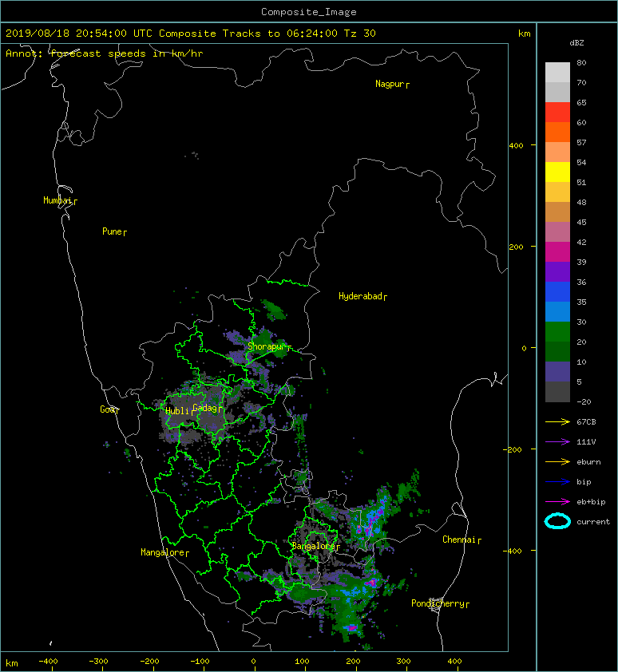Click the blue bip arrow in the legend

point(557,482)
